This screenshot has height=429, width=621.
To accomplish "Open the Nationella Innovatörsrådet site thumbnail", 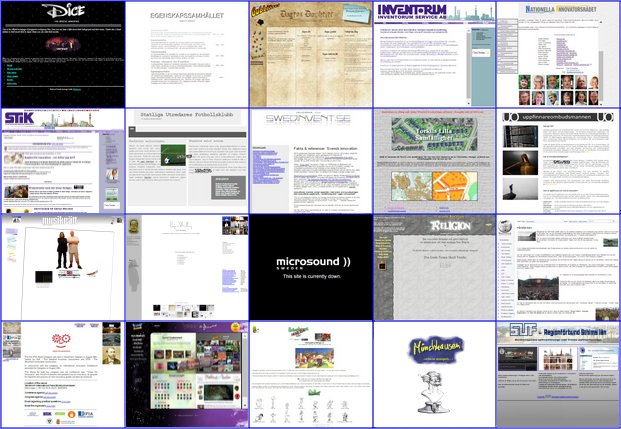I will tap(558, 54).
